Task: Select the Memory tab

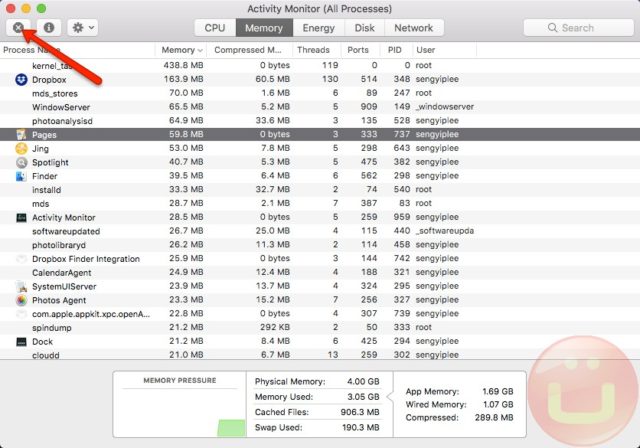Action: point(264,28)
